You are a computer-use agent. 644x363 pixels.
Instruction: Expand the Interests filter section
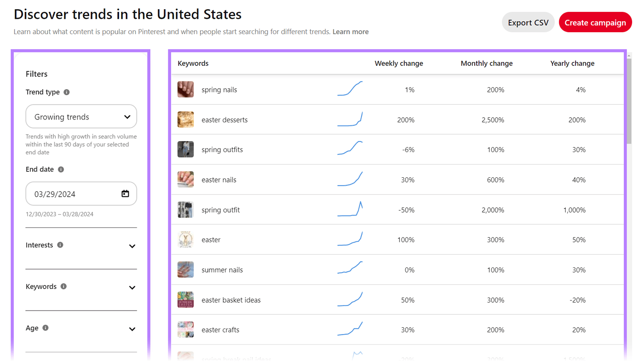[132, 246]
